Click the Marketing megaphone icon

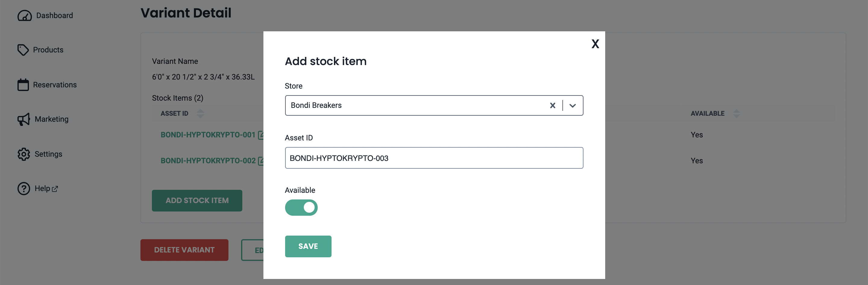24,119
